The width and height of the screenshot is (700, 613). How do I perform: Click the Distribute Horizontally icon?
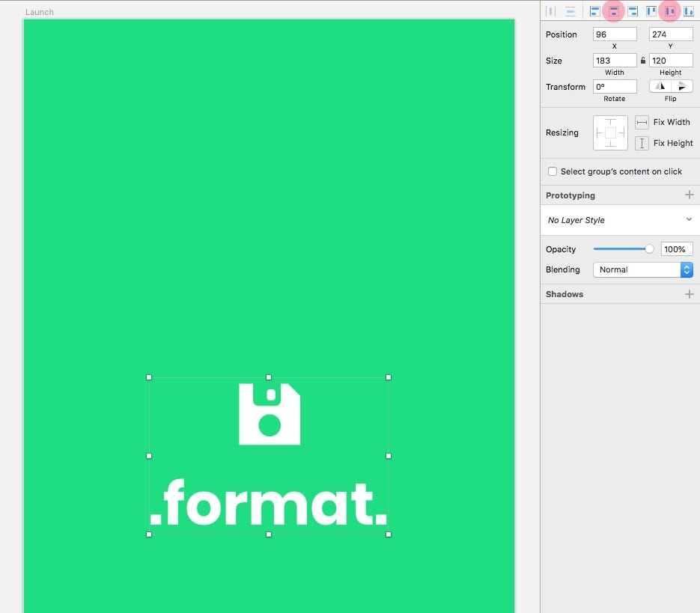point(551,11)
